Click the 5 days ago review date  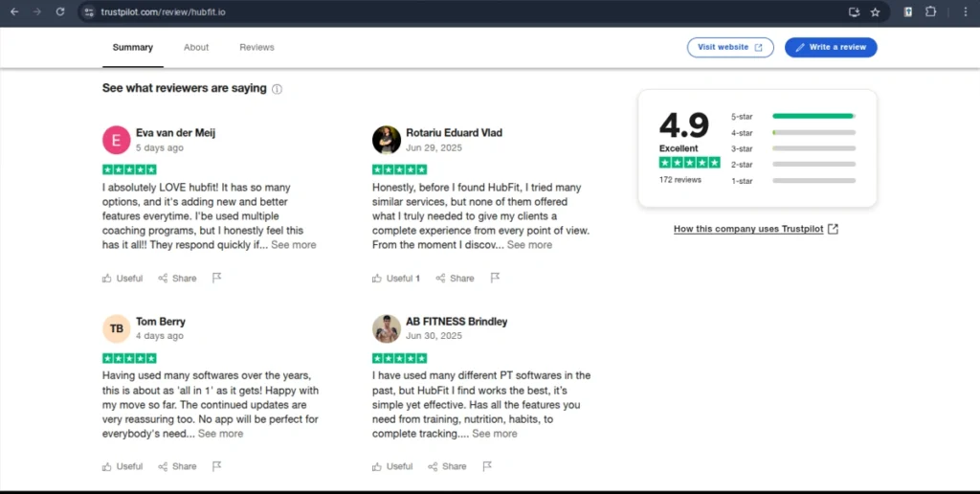click(x=160, y=148)
